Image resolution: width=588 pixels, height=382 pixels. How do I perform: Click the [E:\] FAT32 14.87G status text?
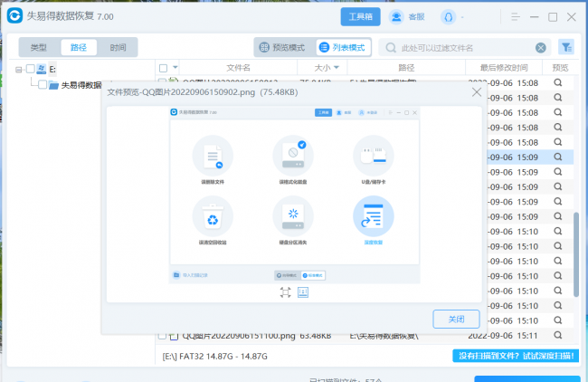click(215, 356)
